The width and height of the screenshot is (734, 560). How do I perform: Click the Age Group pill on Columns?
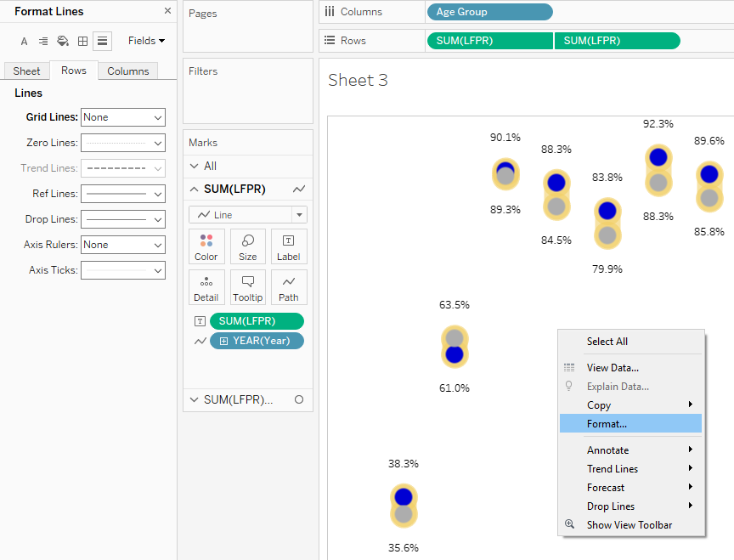click(x=489, y=12)
